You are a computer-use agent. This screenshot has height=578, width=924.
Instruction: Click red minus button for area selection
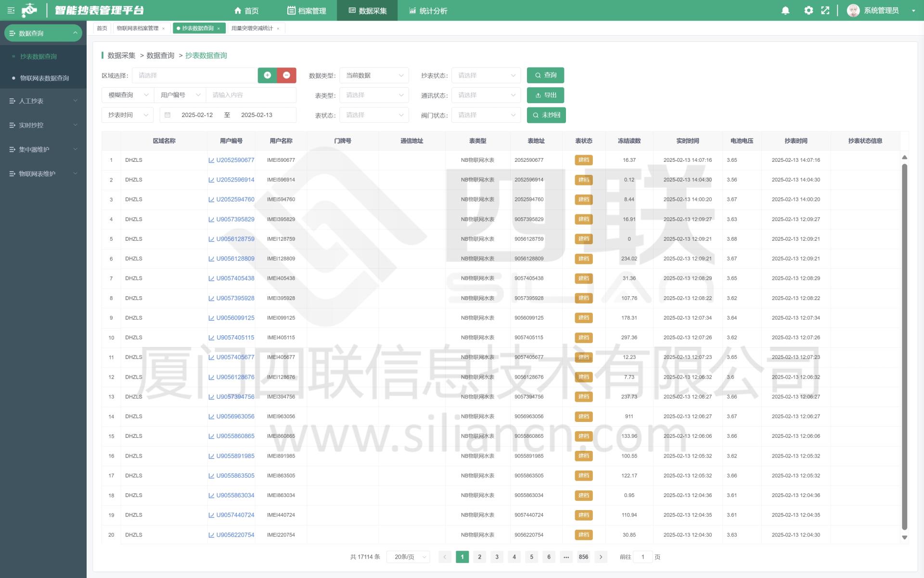(x=286, y=75)
